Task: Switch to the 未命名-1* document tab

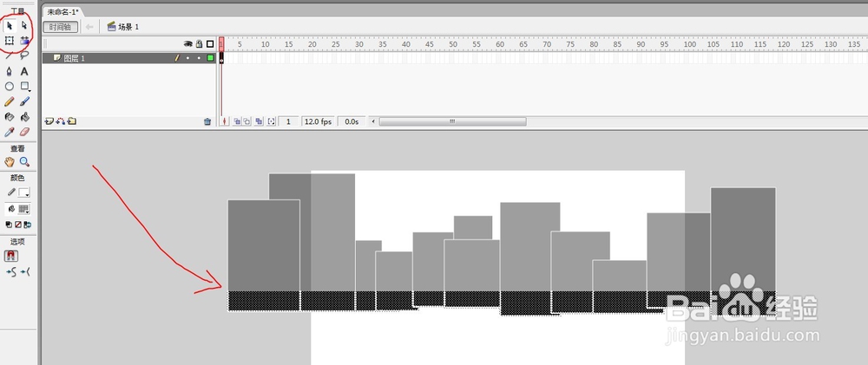Action: 62,11
